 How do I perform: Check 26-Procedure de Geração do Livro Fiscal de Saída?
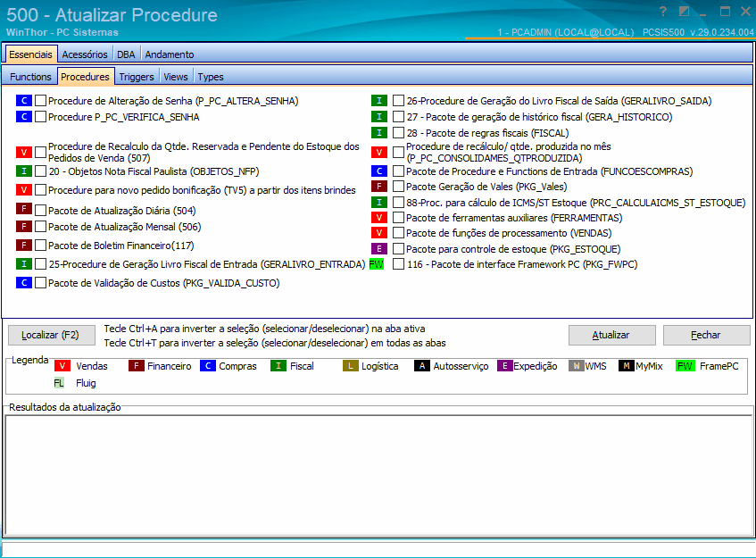(398, 101)
